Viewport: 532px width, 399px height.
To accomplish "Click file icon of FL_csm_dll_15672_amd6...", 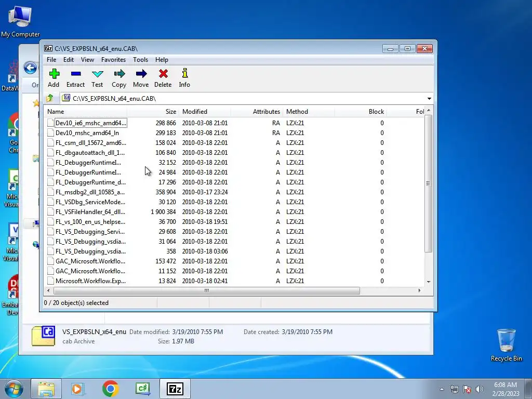I will pyautogui.click(x=50, y=142).
